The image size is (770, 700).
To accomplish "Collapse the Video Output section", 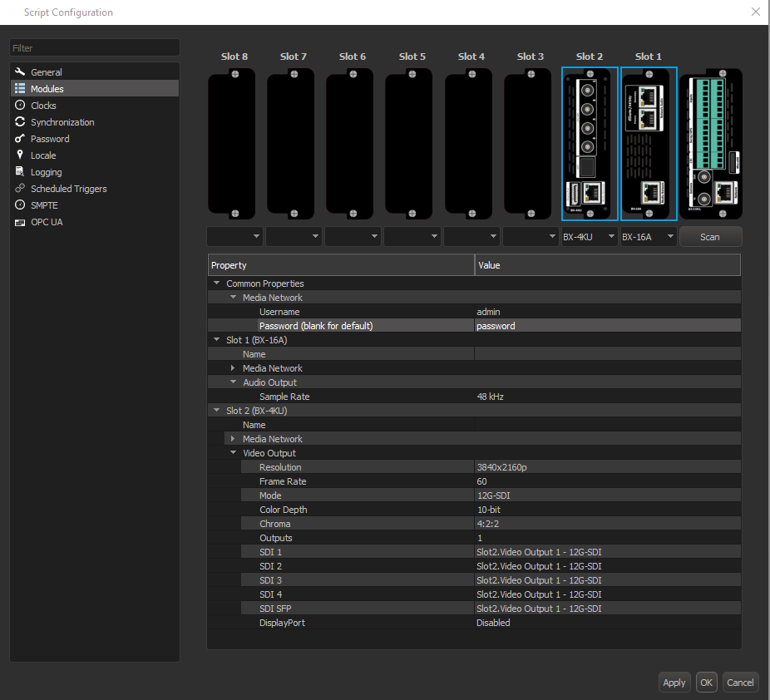I will pos(233,453).
